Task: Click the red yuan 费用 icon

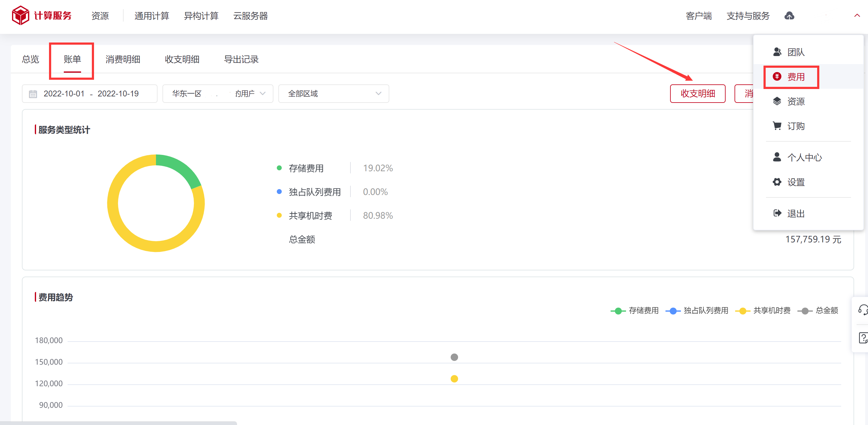Action: click(x=777, y=76)
